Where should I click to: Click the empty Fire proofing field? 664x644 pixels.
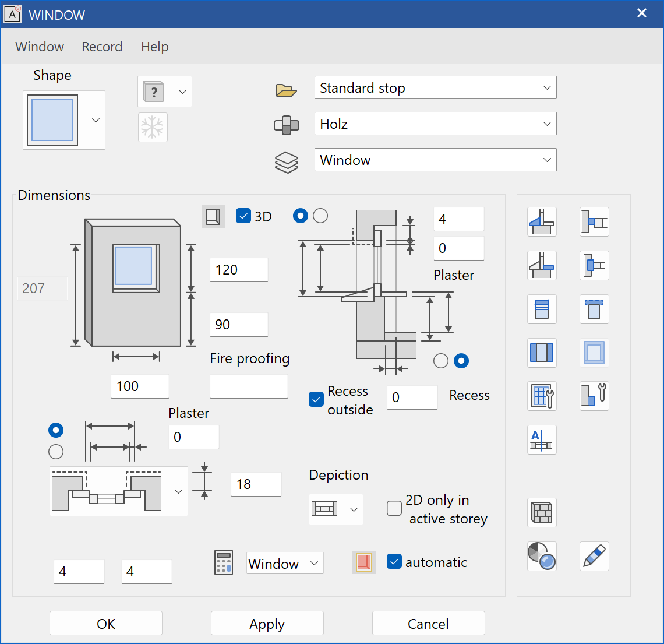click(x=249, y=386)
